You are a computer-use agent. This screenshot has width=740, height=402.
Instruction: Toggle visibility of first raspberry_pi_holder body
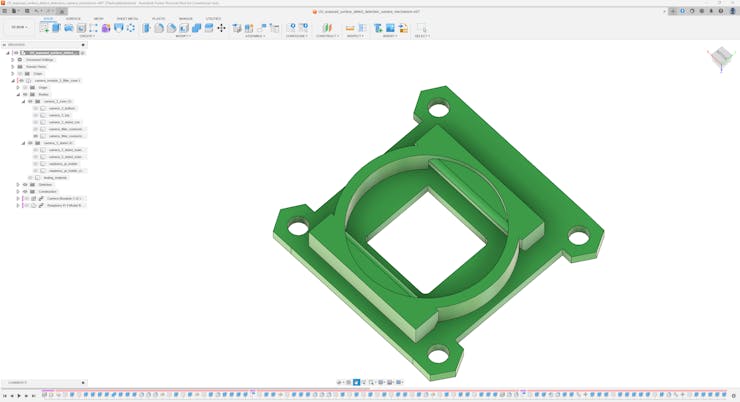35,164
